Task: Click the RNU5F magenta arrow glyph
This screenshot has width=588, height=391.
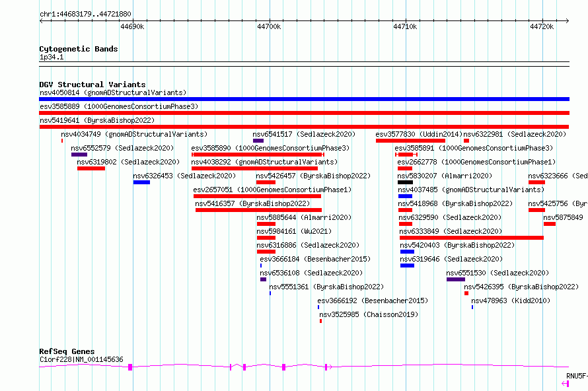Action: pyautogui.click(x=565, y=384)
